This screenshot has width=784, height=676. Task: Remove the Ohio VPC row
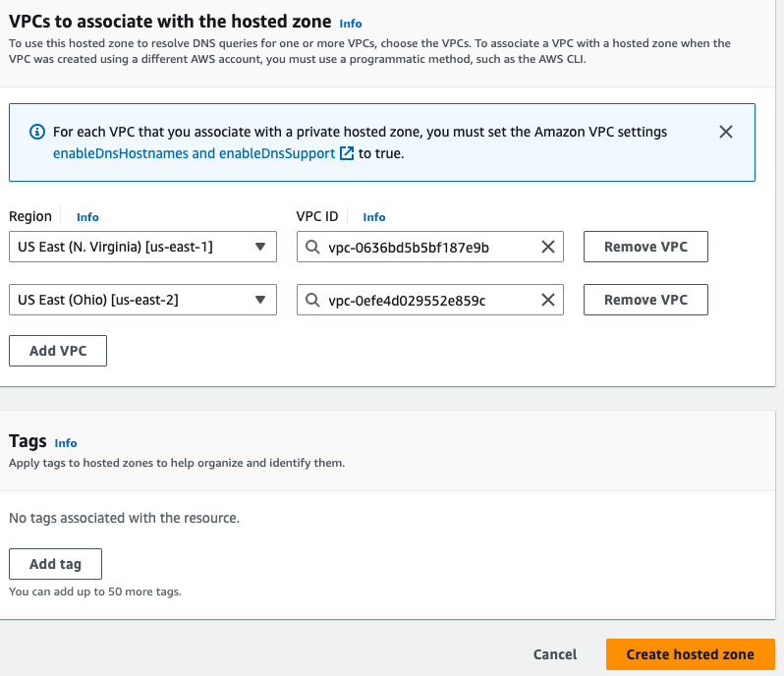tap(645, 301)
